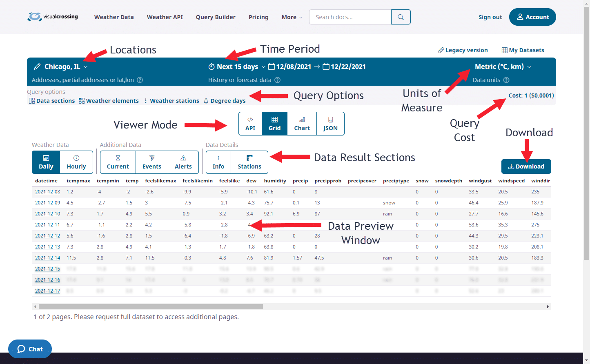This screenshot has width=590, height=364.
Task: Select the JSON viewer mode
Action: (330, 124)
